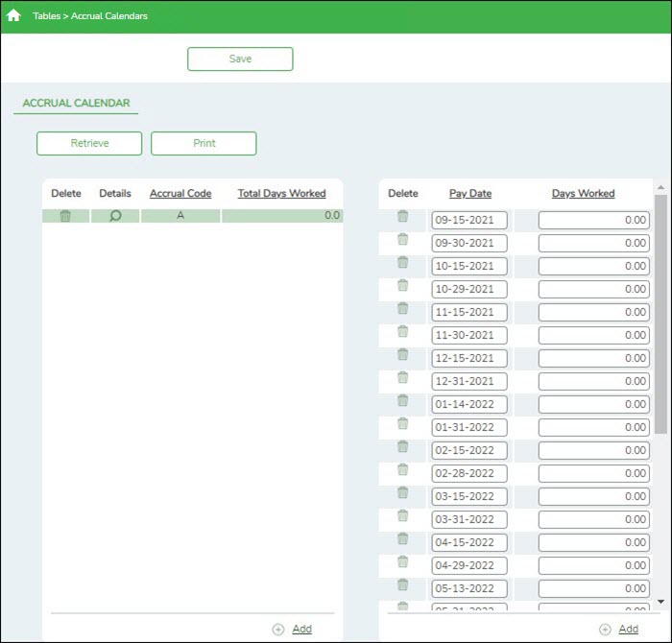Viewport: 672px width, 643px height.
Task: Delete the 04-15-2022 pay date row
Action: pos(402,539)
